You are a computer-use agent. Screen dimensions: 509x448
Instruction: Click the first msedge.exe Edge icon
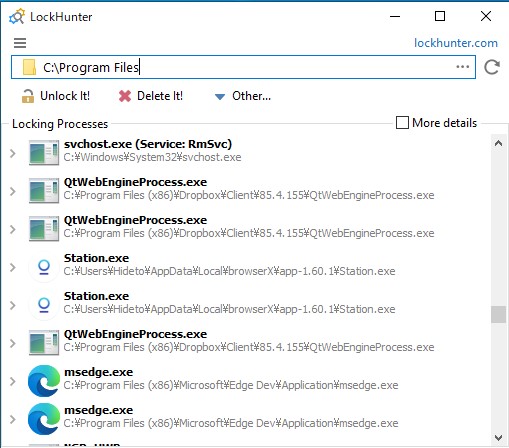pos(44,381)
